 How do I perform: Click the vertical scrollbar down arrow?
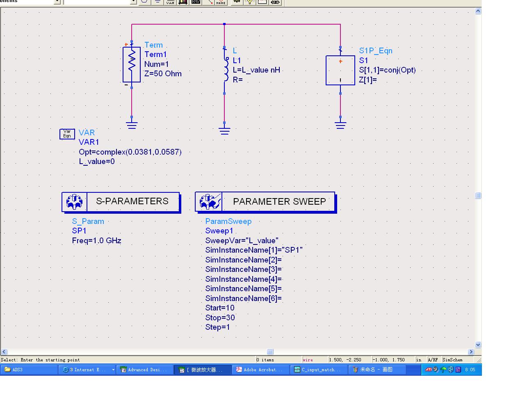tap(478, 345)
